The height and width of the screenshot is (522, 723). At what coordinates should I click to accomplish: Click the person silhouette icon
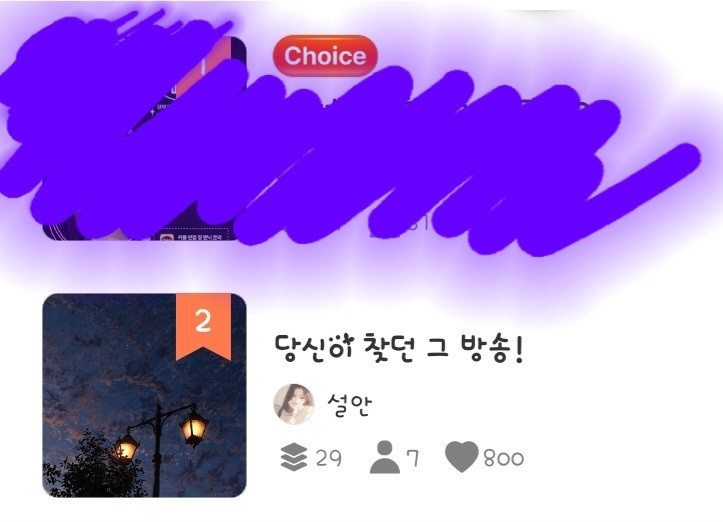pyautogui.click(x=385, y=457)
